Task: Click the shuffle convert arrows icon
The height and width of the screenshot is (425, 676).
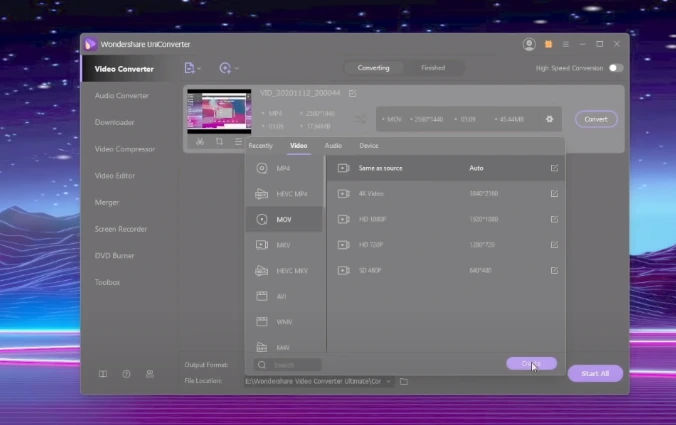Action: pyautogui.click(x=360, y=119)
